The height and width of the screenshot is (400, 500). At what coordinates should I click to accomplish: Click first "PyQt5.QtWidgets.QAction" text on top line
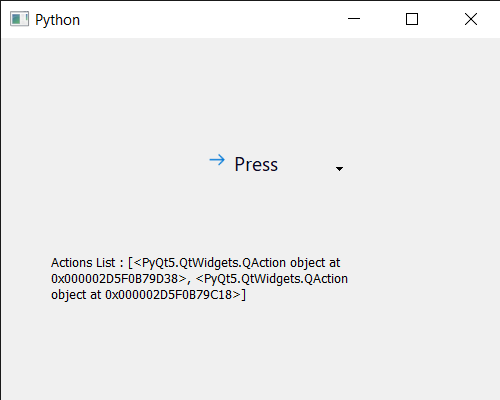[214, 263]
